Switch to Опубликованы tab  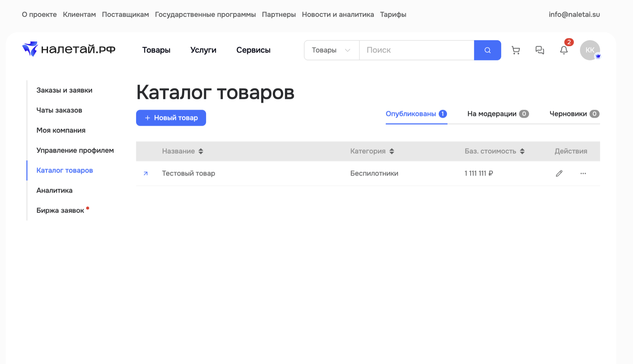point(416,114)
